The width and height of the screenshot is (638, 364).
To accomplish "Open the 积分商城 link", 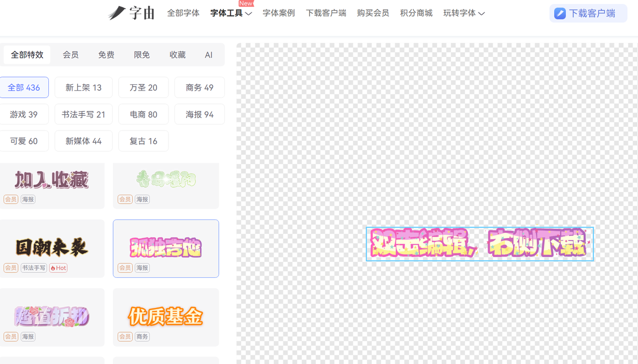I will click(416, 13).
